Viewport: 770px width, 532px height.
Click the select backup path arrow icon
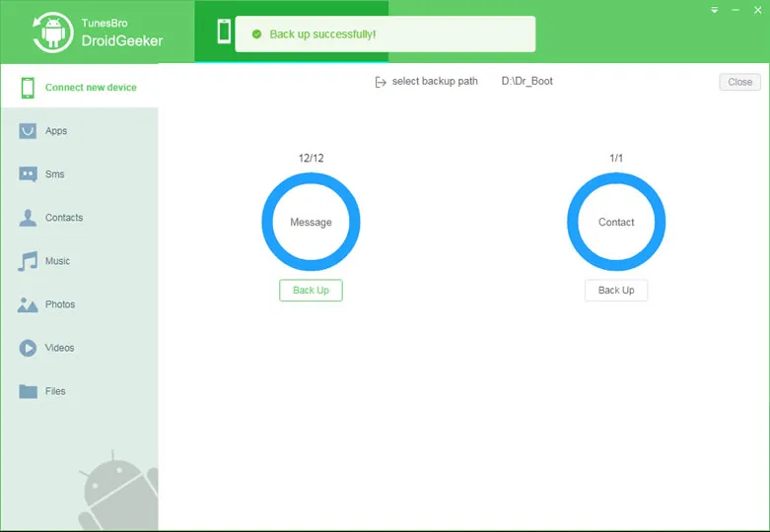[381, 82]
